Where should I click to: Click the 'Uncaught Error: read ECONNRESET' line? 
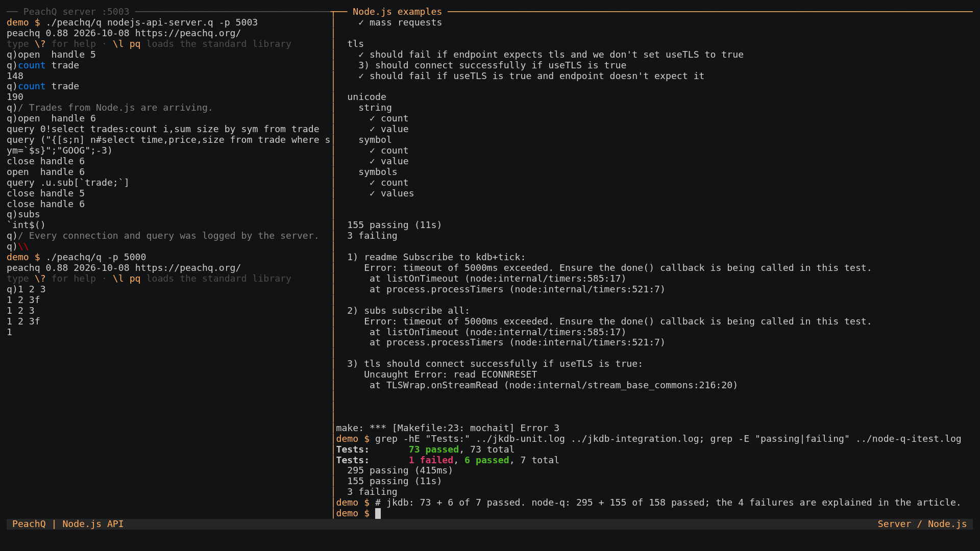[450, 374]
